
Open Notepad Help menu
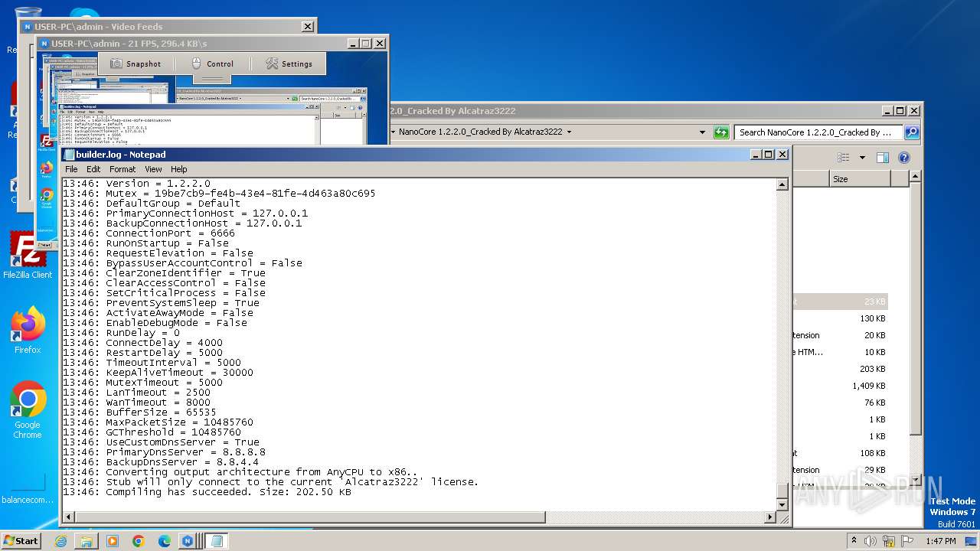tap(178, 169)
